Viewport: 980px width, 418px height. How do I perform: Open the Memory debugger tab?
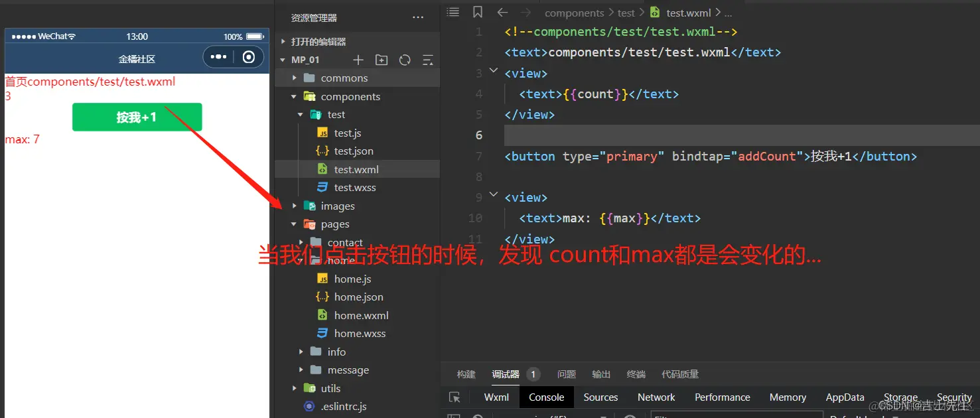coord(788,397)
